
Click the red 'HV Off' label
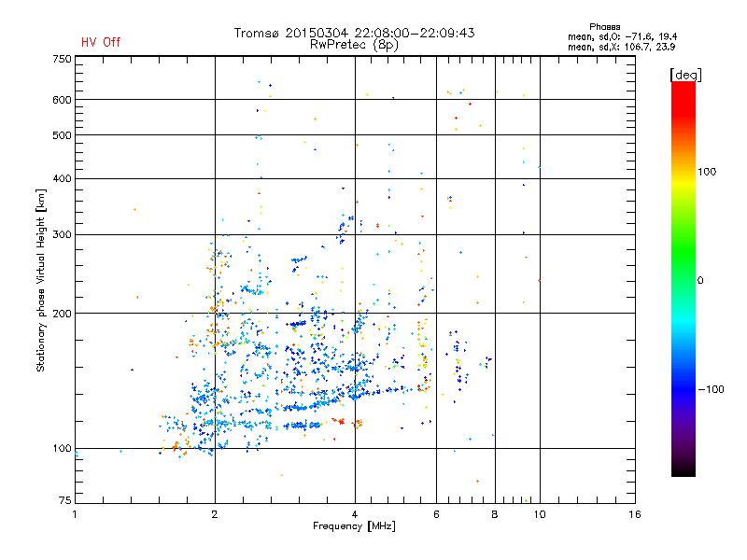pyautogui.click(x=101, y=42)
